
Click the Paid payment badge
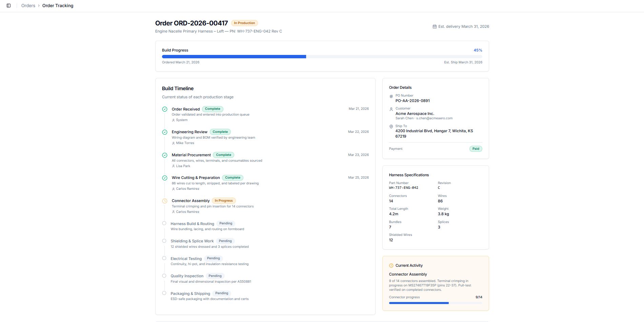[x=476, y=149]
